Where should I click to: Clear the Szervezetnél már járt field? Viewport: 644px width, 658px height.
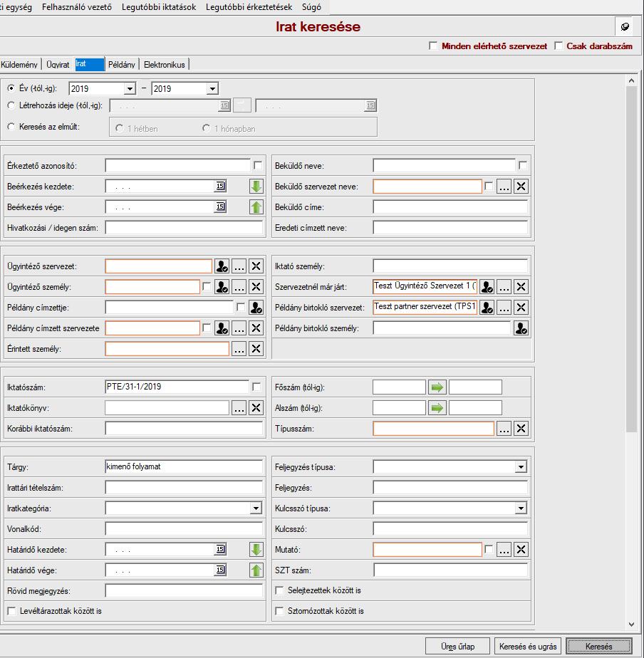tap(521, 286)
